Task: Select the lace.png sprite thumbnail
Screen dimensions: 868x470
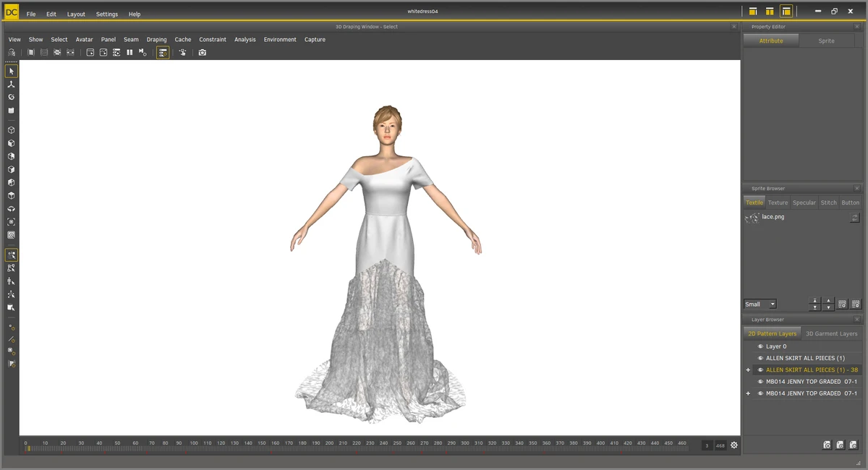Action: [752, 218]
